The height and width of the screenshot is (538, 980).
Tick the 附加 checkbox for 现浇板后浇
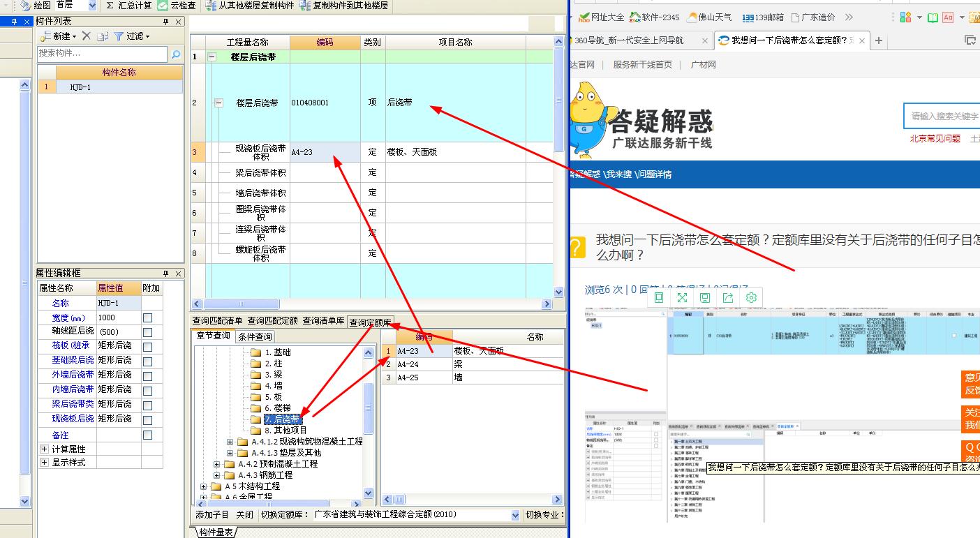(x=147, y=419)
